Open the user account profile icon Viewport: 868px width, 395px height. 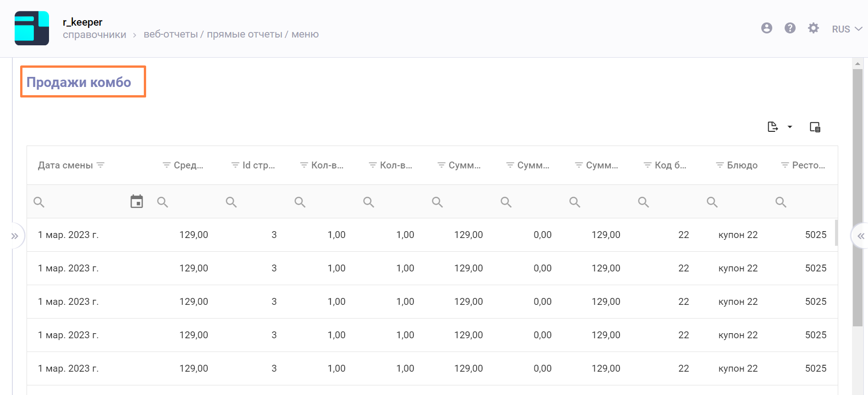[766, 28]
